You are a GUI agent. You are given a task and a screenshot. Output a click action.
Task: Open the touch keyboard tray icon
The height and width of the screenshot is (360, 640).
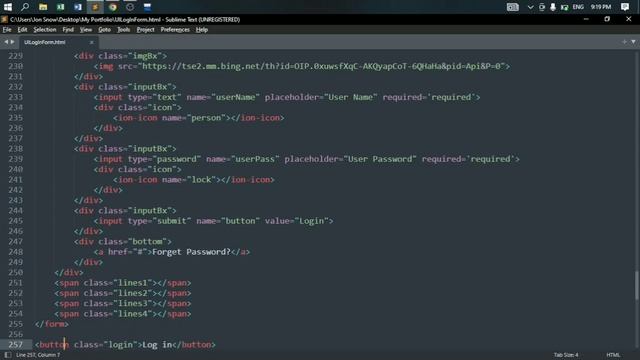click(x=513, y=7)
